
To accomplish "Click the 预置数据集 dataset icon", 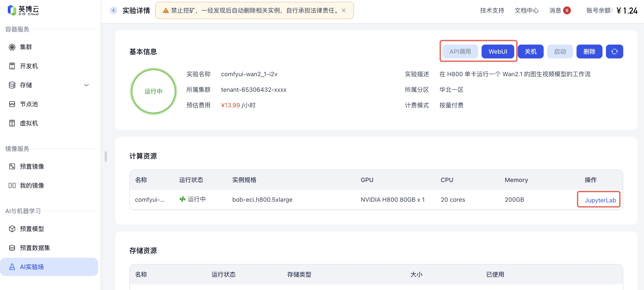I will click(x=12, y=248).
